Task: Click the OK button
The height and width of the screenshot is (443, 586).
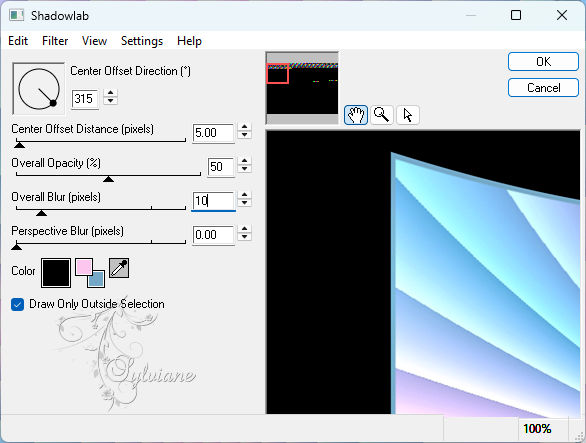Action: pos(543,61)
